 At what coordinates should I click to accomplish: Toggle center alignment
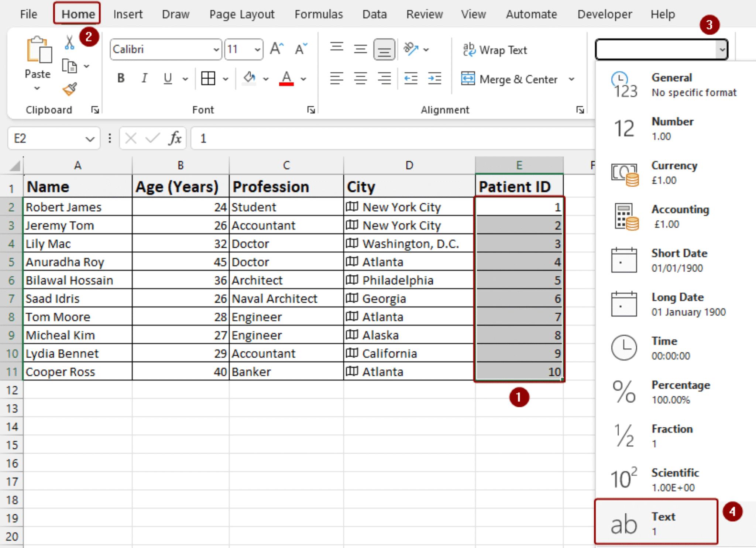pyautogui.click(x=360, y=78)
